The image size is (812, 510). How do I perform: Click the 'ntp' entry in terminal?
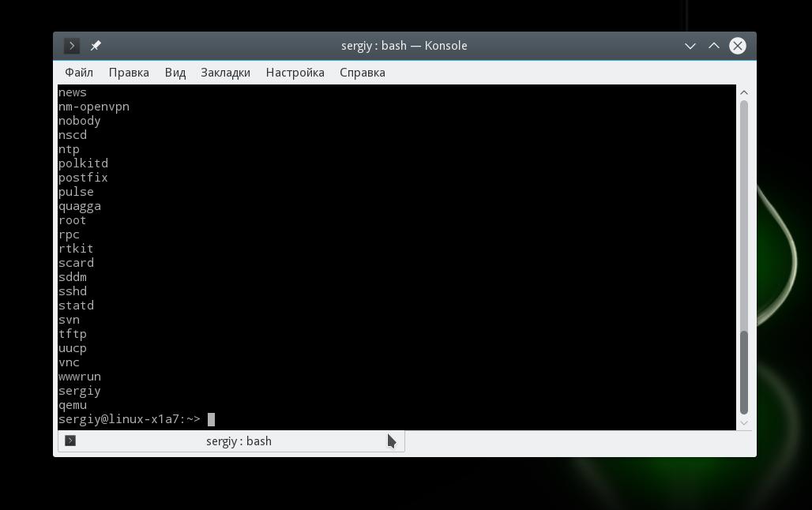(69, 150)
